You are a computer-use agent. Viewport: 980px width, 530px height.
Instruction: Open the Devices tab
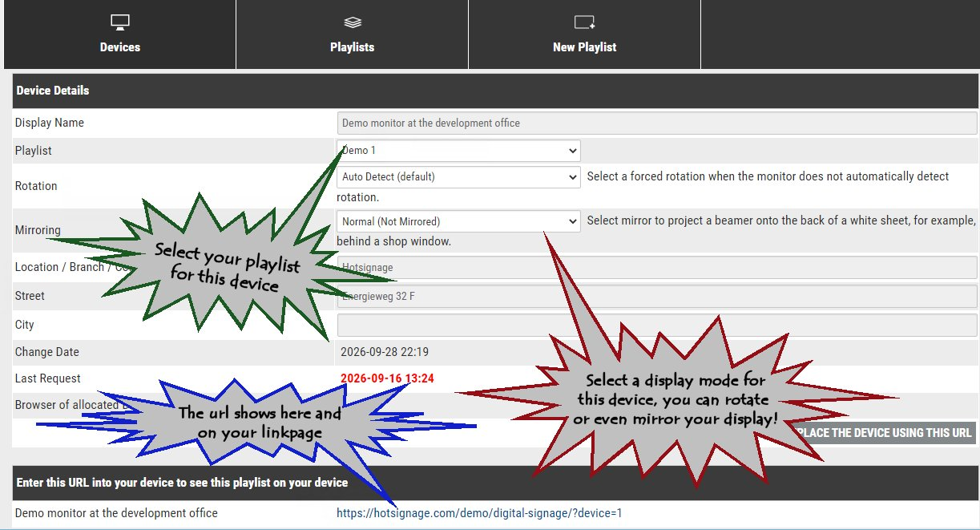tap(120, 34)
